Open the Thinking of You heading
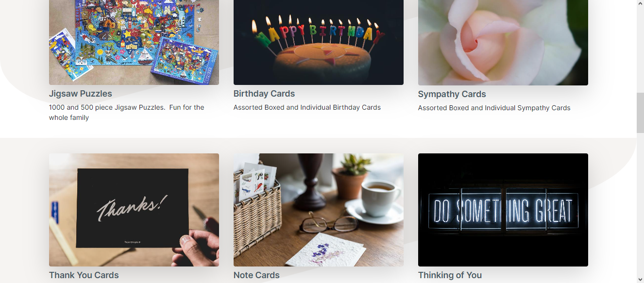This screenshot has height=283, width=644. point(450,275)
